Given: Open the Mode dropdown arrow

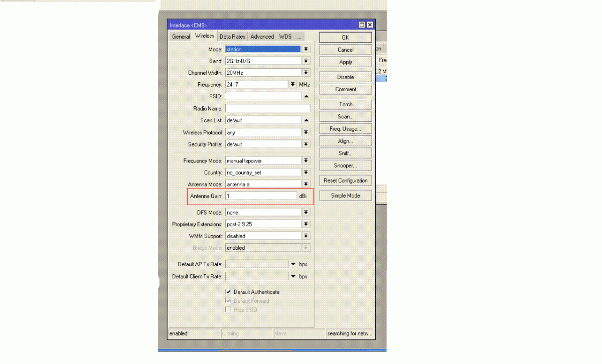Looking at the screenshot, I should coord(306,49).
